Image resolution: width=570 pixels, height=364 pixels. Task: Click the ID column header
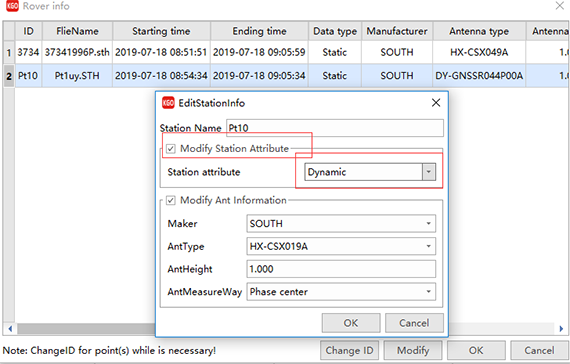coord(28,31)
